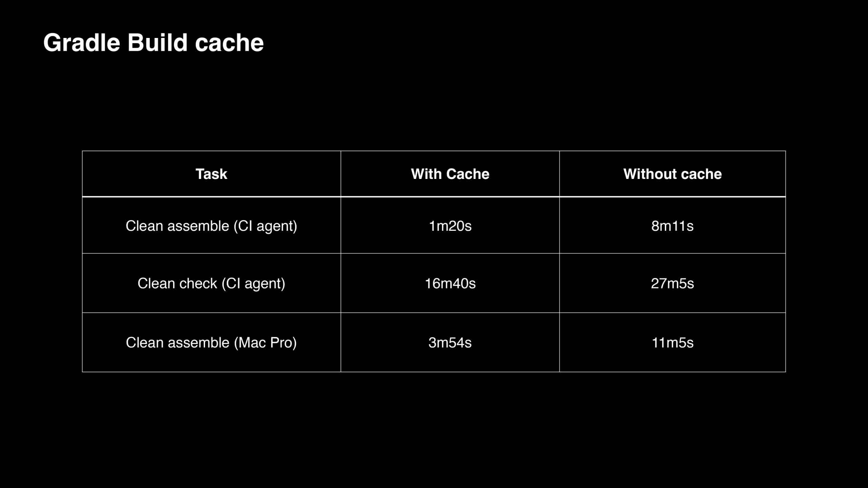Select the With Cache column header
Screen dimensions: 868x488
point(450,174)
